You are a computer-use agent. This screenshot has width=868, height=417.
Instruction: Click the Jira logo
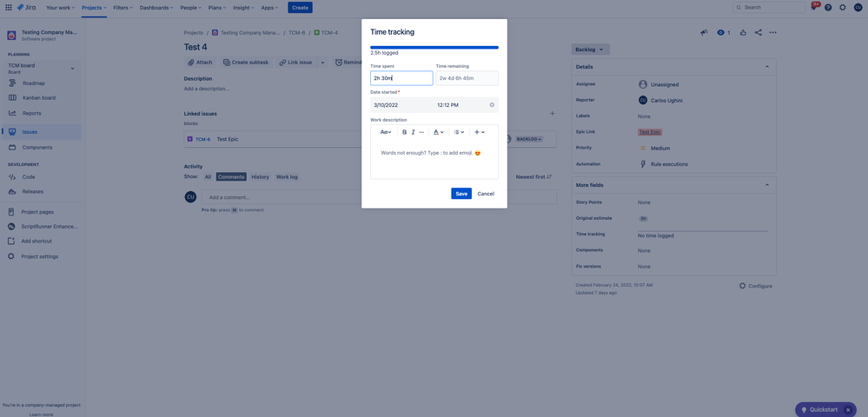(x=27, y=8)
